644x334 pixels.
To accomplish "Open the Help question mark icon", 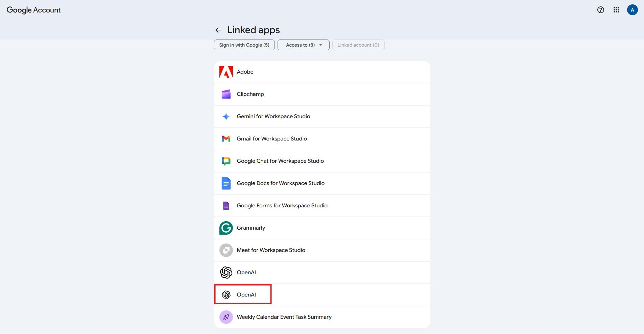I will point(601,10).
